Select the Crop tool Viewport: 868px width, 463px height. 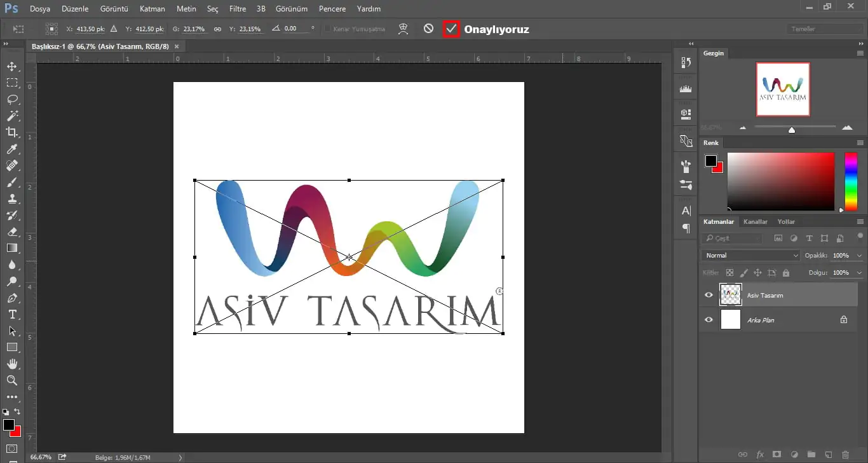tap(11, 132)
